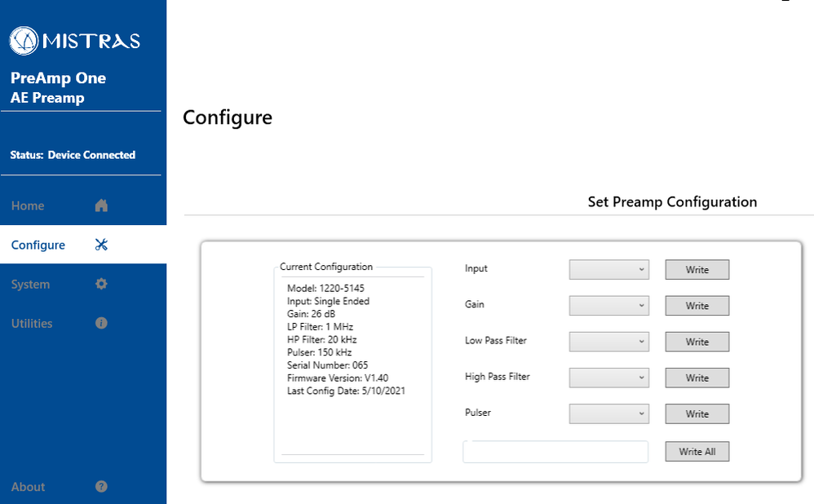Click the LP Filter: 1 MHz line

(320, 326)
